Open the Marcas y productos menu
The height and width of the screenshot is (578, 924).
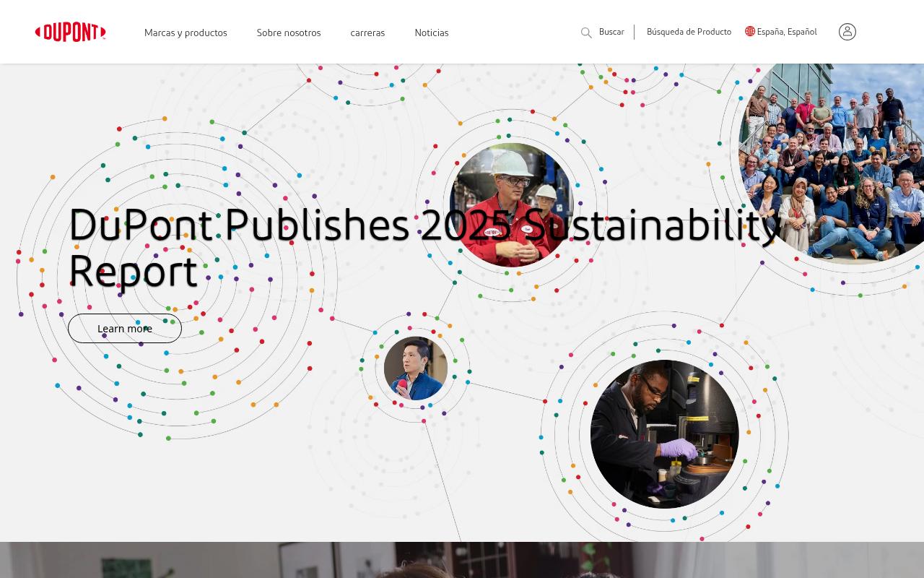click(186, 33)
